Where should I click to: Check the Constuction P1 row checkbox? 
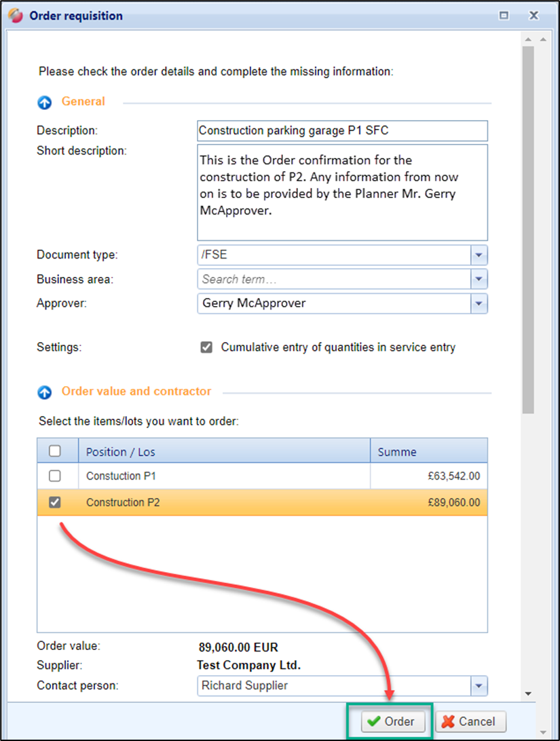(x=56, y=476)
